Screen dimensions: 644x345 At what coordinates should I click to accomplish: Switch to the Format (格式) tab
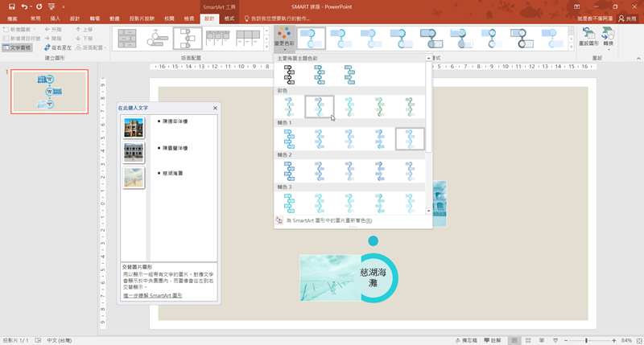coord(229,18)
